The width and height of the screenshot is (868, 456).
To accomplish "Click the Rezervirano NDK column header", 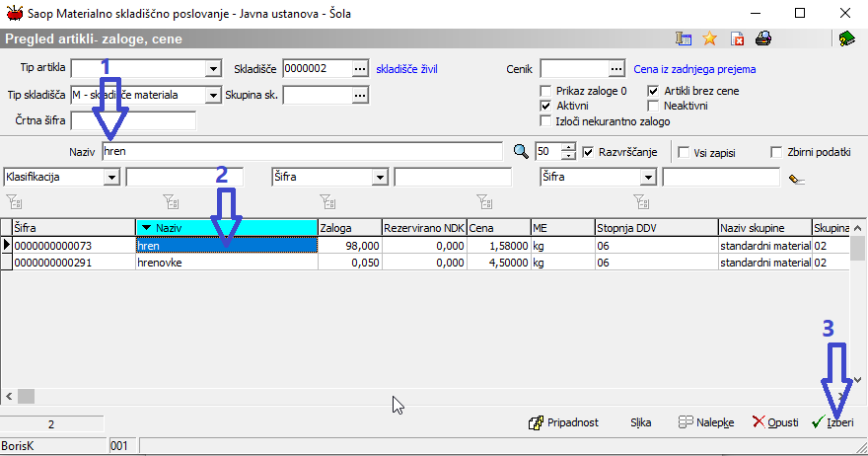I will click(x=424, y=228).
